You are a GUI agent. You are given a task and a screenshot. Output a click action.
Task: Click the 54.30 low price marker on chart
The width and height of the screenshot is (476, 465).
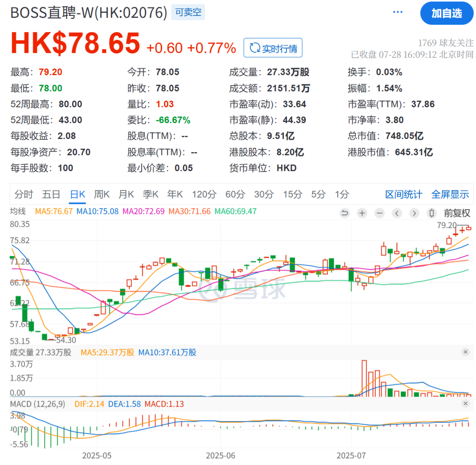[66, 340]
